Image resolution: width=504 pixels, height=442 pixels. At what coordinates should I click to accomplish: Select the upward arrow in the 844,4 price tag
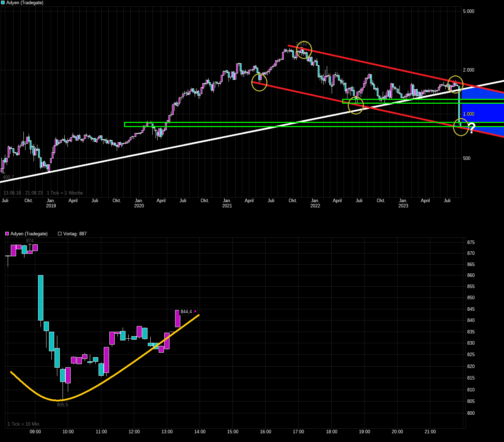pos(195,311)
